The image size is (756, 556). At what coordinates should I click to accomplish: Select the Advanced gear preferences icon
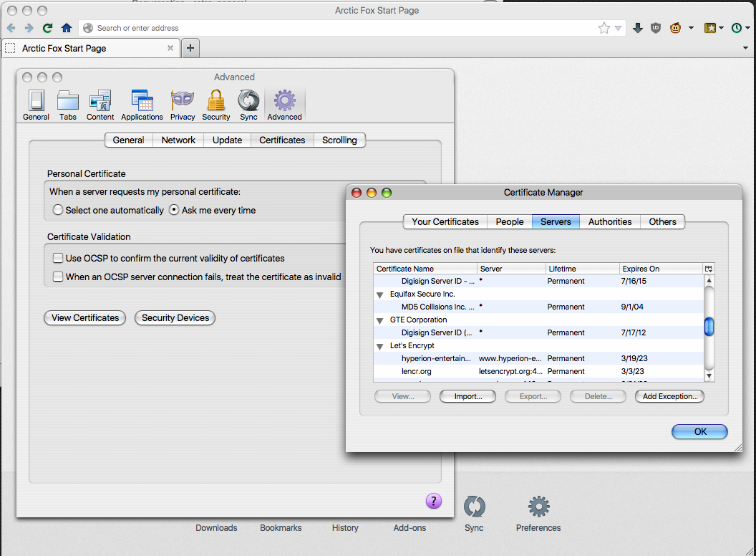[284, 105]
